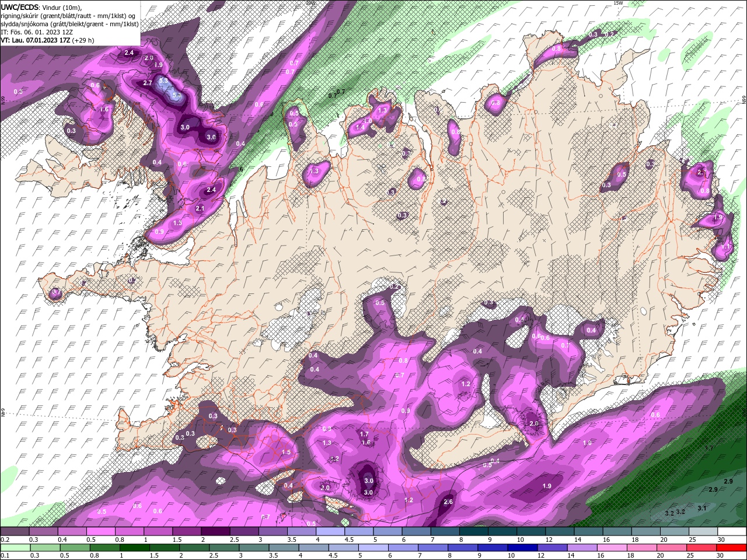Click the '(+29 h)' forecast offset text

(83, 40)
